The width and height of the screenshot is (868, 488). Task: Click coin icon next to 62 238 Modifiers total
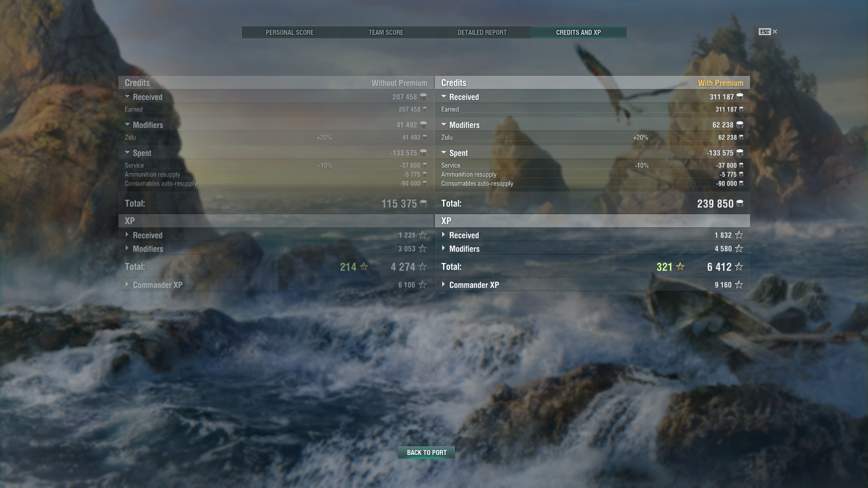[740, 125]
